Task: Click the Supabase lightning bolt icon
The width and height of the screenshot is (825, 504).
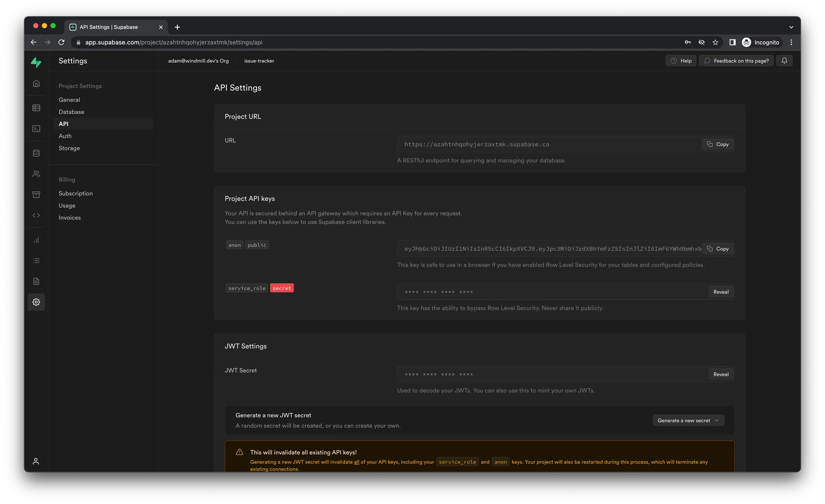Action: click(x=36, y=62)
